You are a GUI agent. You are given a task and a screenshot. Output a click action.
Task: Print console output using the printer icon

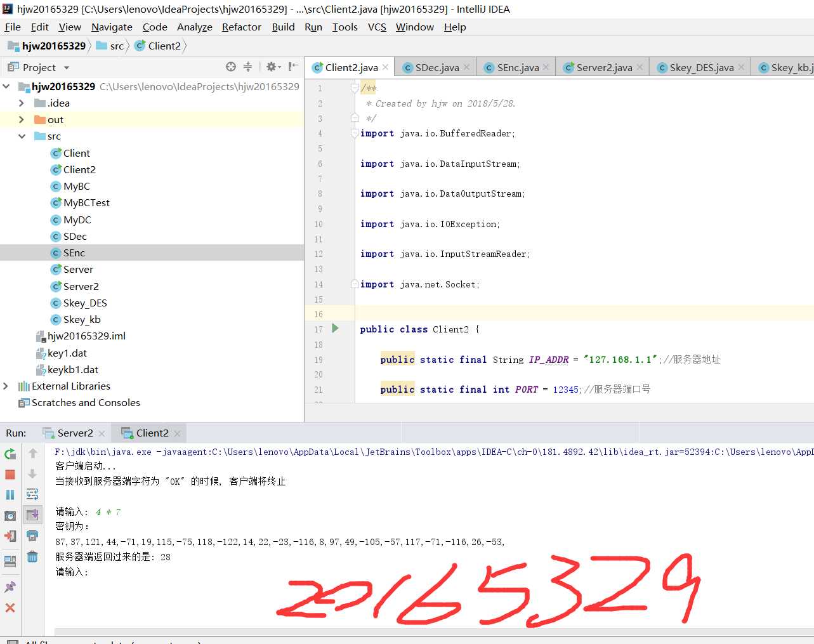coord(32,536)
